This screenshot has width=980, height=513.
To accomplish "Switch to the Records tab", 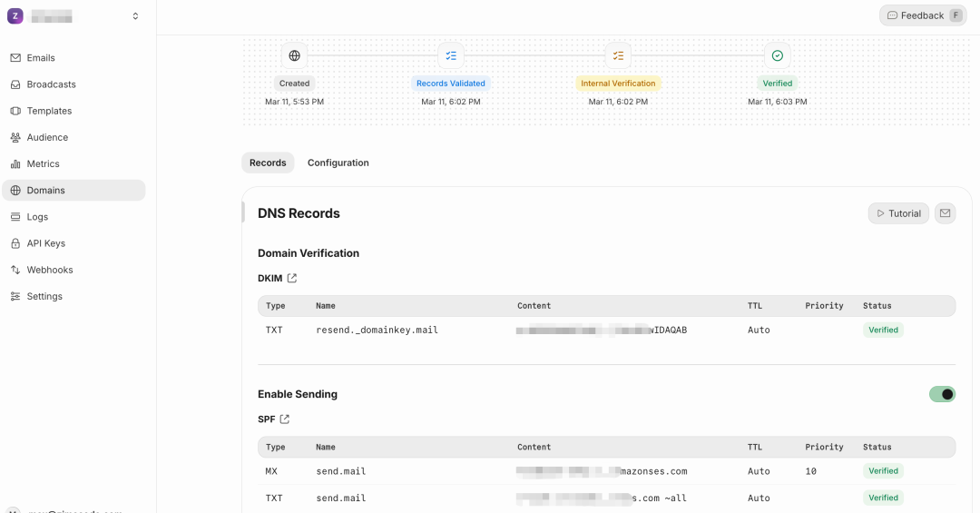I will (x=268, y=163).
